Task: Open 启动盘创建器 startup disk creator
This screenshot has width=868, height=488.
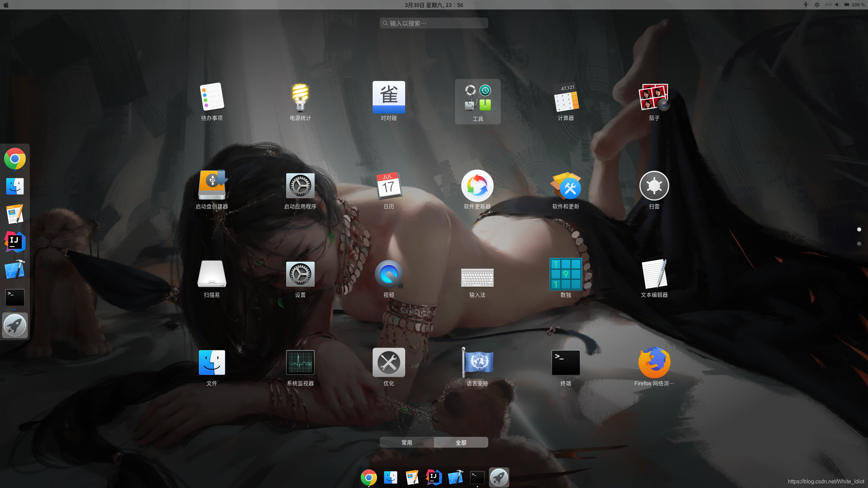Action: coord(212,186)
